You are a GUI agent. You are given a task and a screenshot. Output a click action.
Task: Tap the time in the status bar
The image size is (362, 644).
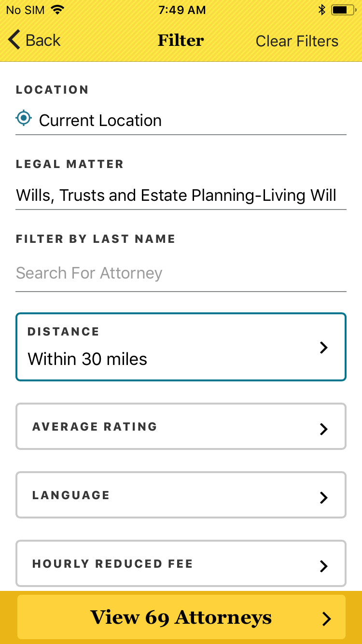(182, 10)
